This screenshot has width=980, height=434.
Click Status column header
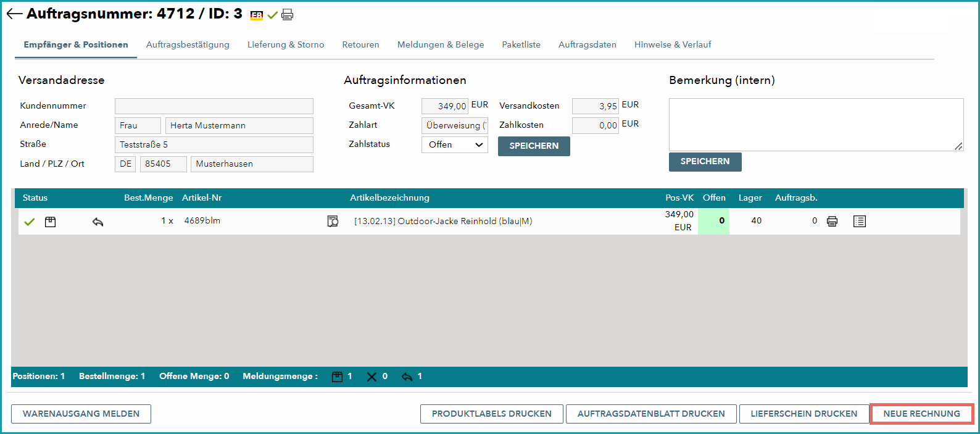click(x=35, y=198)
